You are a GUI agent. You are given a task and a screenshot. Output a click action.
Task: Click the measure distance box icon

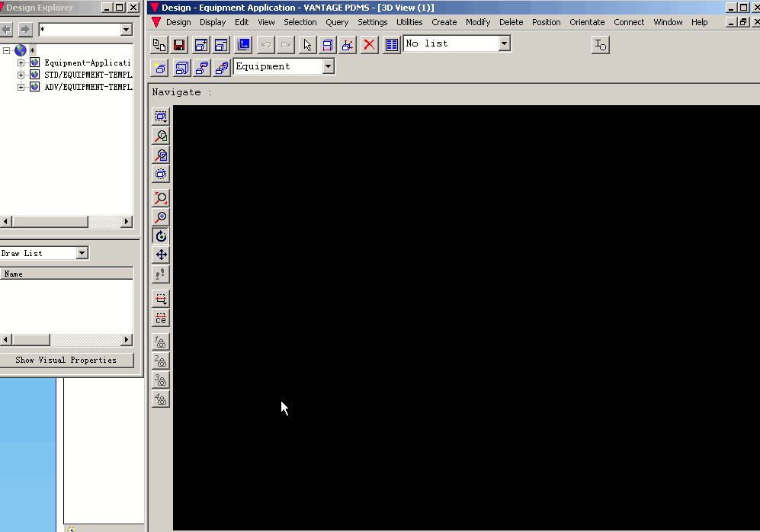tap(328, 45)
